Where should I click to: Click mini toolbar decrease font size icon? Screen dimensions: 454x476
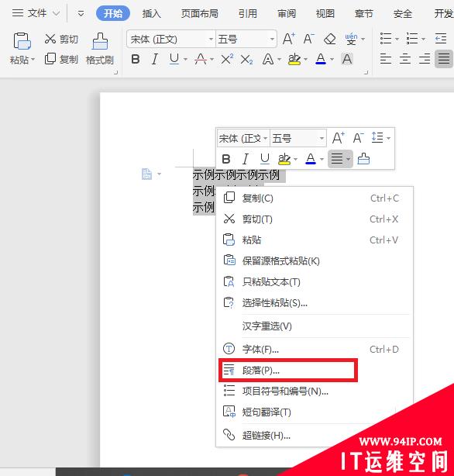(x=358, y=138)
